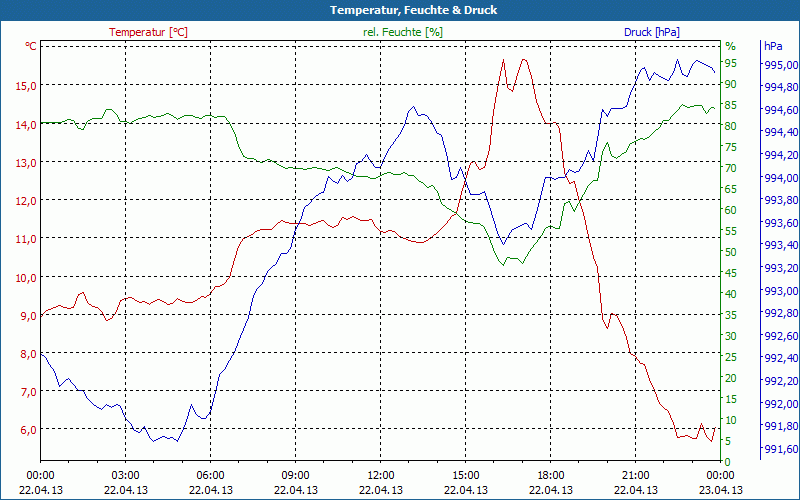The height and width of the screenshot is (500, 800).
Task: Click the '995,00' pressure axis value
Action: pyautogui.click(x=781, y=65)
